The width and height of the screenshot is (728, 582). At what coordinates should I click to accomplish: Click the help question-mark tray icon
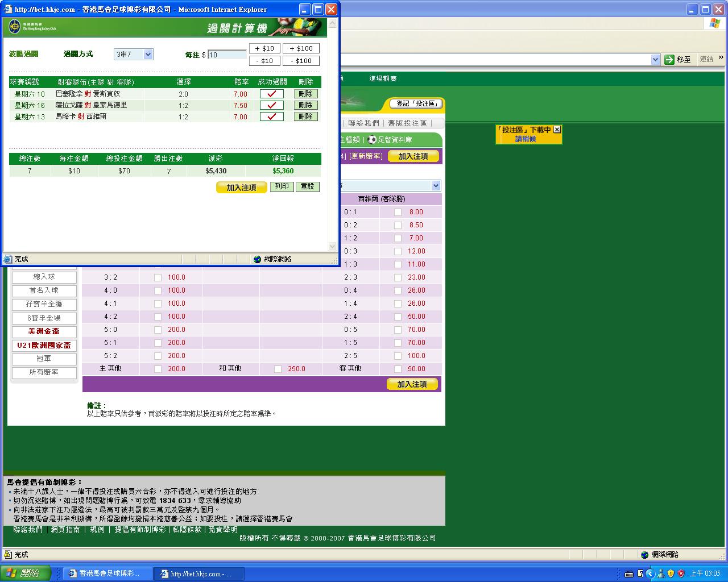click(640, 573)
